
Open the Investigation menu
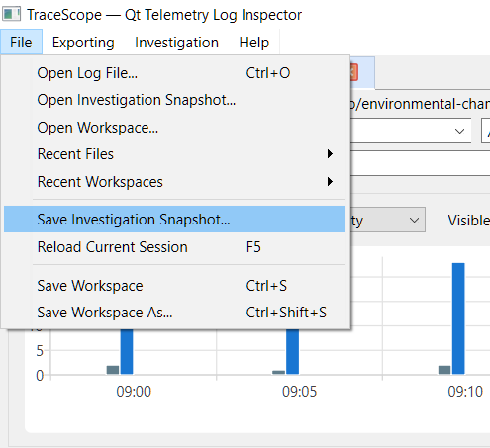[x=176, y=43]
